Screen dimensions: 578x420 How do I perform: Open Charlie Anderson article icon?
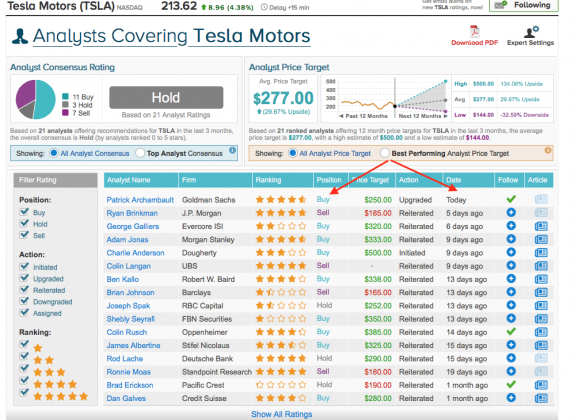click(541, 253)
